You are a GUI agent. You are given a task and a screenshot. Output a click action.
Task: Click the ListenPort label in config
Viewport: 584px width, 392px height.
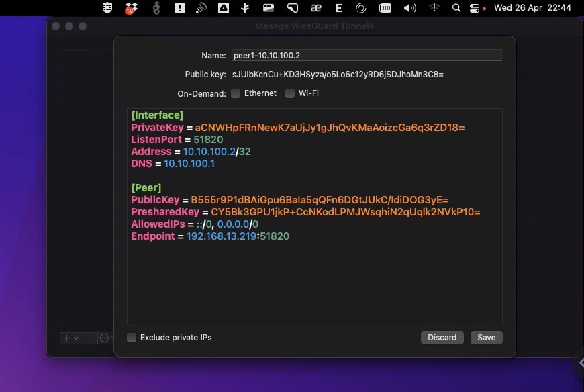pos(156,139)
